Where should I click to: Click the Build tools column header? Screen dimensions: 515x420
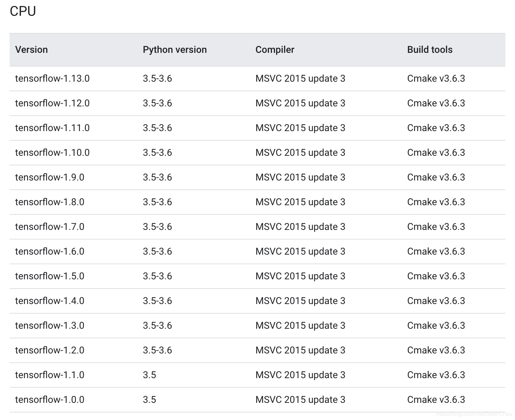coord(430,50)
